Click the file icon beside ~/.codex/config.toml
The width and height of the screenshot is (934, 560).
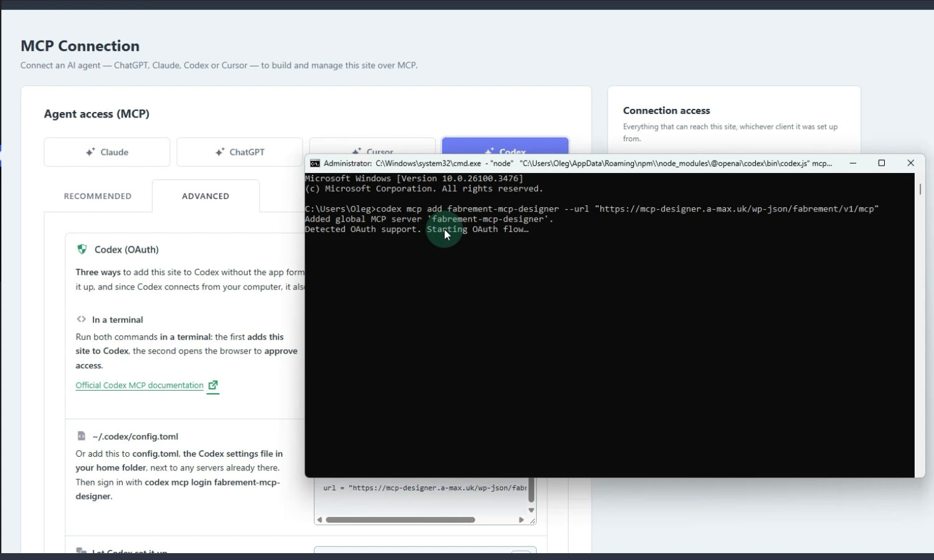(x=81, y=436)
